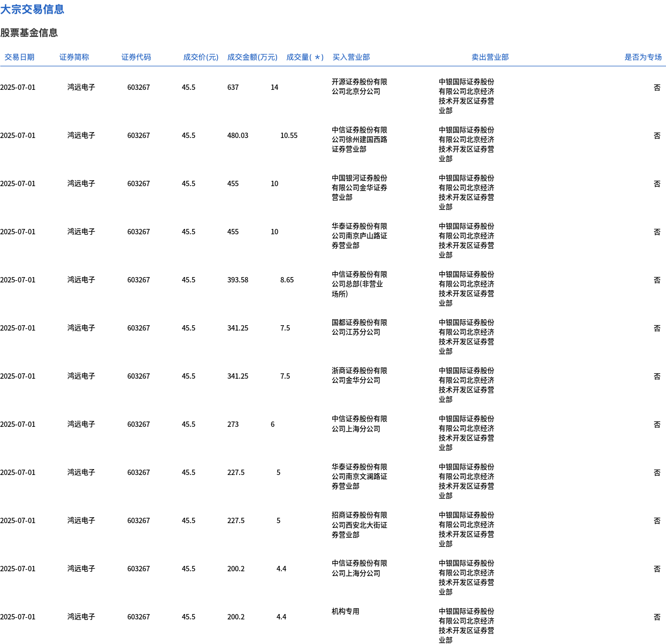Sort by the 交易日期 column header
Screen dimensions: 666x644
click(19, 57)
